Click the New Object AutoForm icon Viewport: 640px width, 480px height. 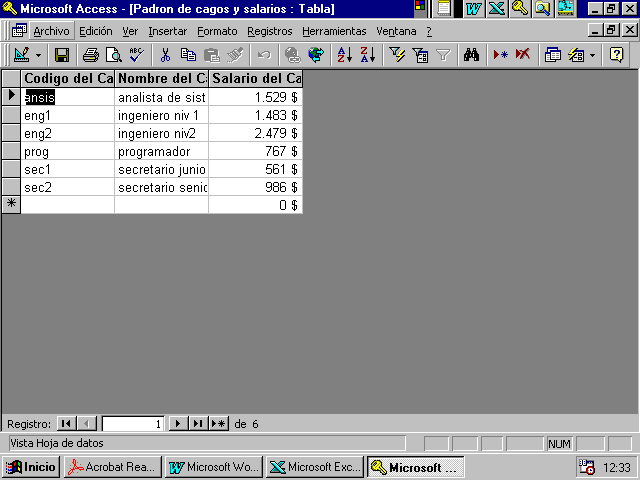576,55
